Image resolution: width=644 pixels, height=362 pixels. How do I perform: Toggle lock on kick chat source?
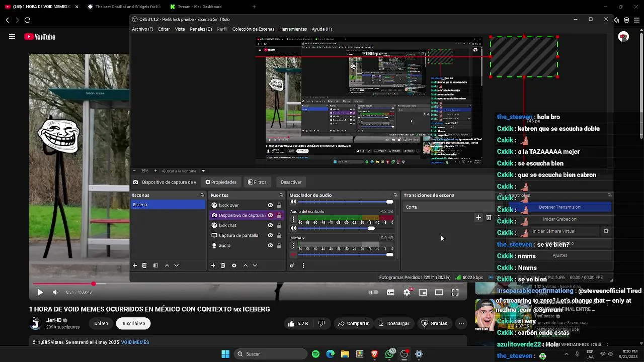[x=279, y=225]
